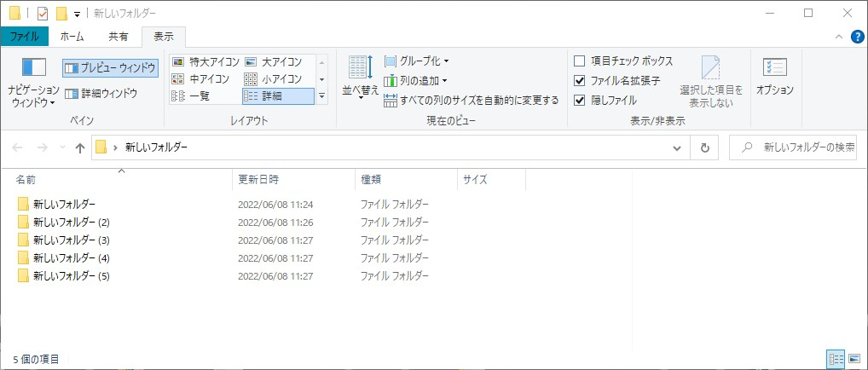Select Extra large icons layout
The image size is (868, 370).
[206, 61]
